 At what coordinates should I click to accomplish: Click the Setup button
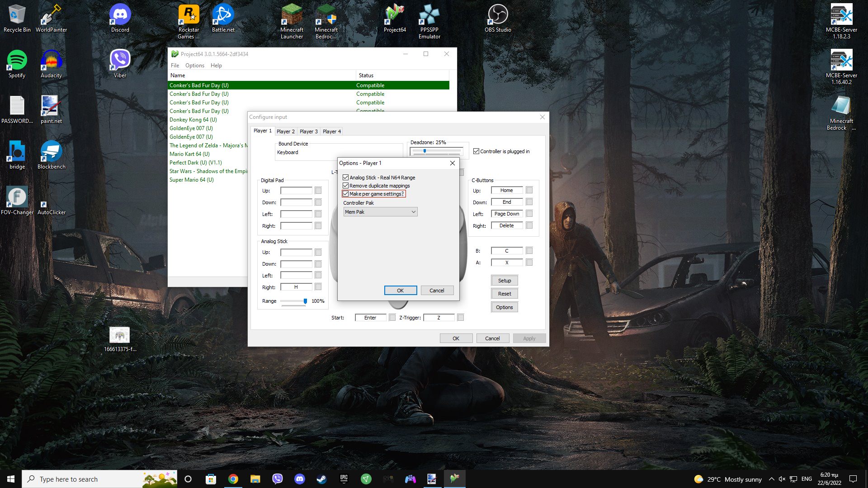505,281
